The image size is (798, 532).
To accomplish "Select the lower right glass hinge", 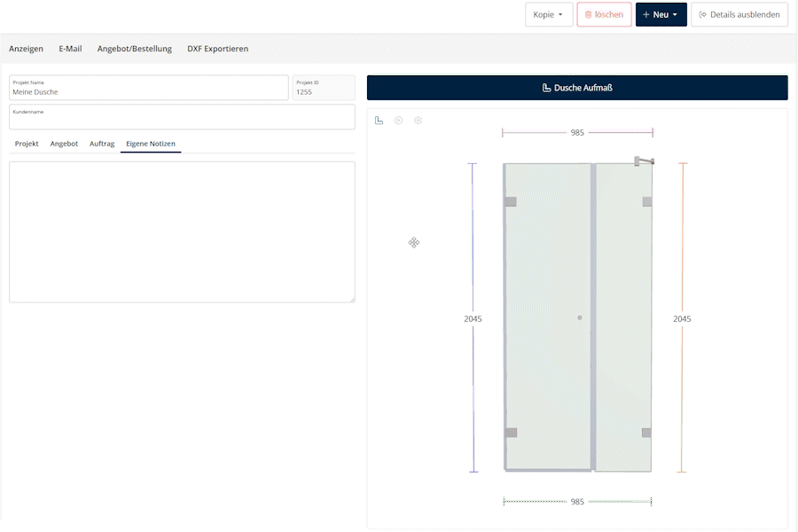I will tap(646, 433).
